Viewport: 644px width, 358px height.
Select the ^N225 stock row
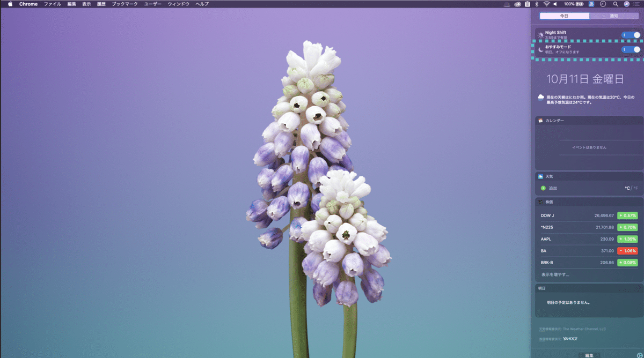[589, 227]
